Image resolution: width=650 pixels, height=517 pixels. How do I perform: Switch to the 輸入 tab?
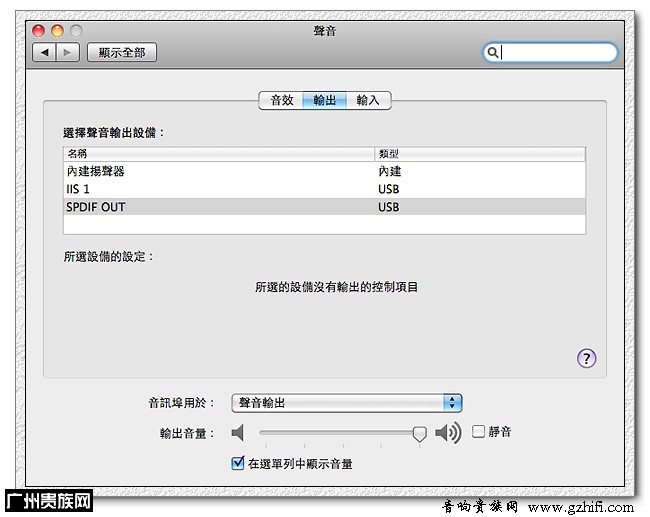tap(368, 100)
